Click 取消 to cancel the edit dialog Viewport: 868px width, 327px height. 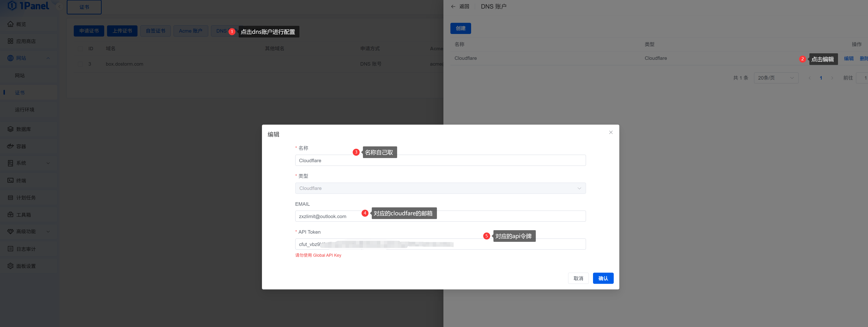578,278
